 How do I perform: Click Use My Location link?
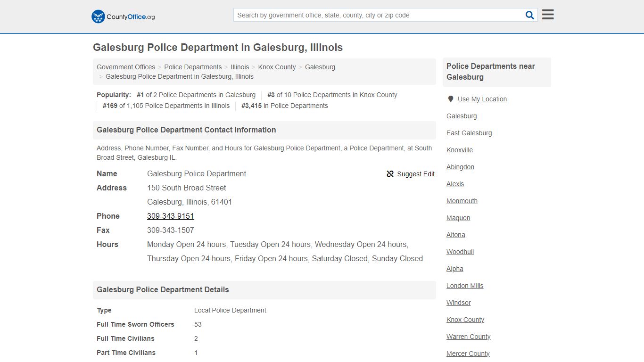482,99
